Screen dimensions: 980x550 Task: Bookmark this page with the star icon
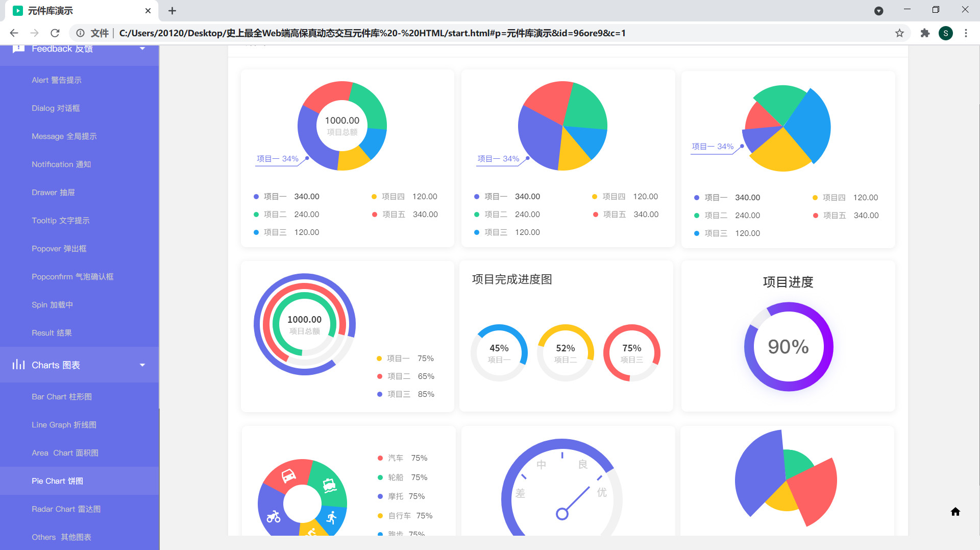pos(899,33)
